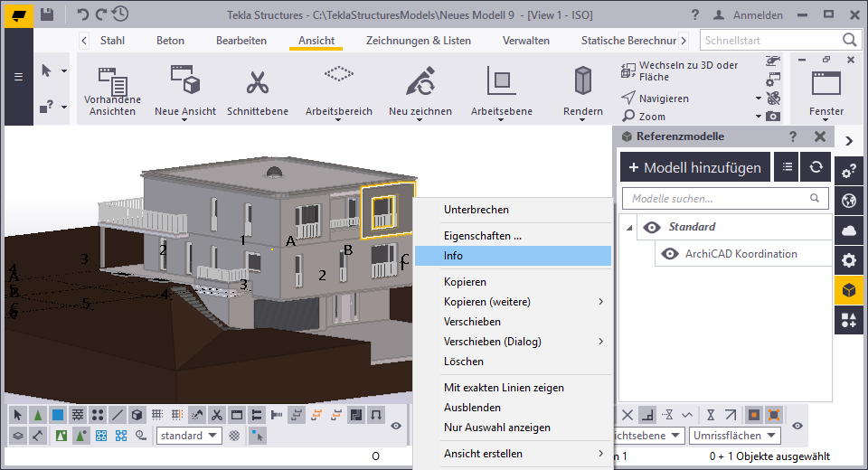Screen dimensions: 868x470
Task: Switch to the Beton ribbon tab
Action: (x=170, y=41)
